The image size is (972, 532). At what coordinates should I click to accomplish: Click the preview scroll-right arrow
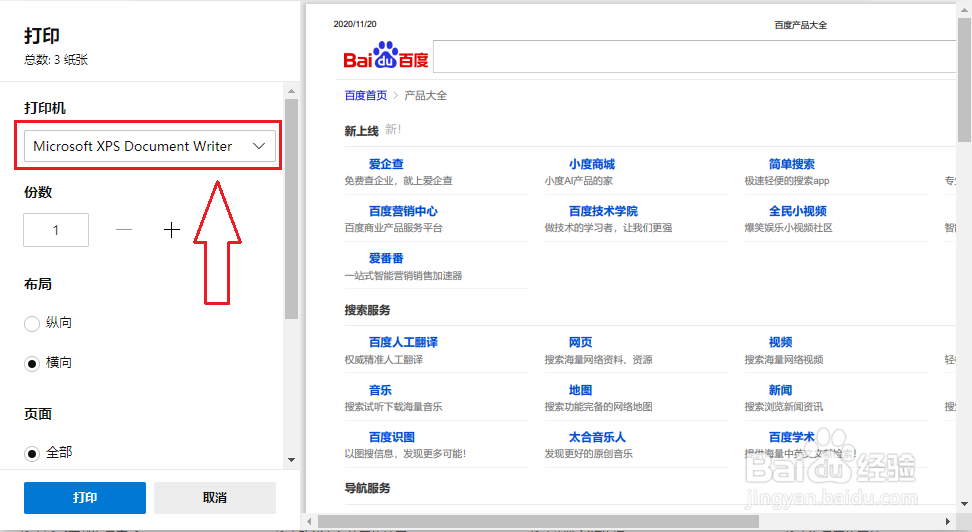coord(948,521)
